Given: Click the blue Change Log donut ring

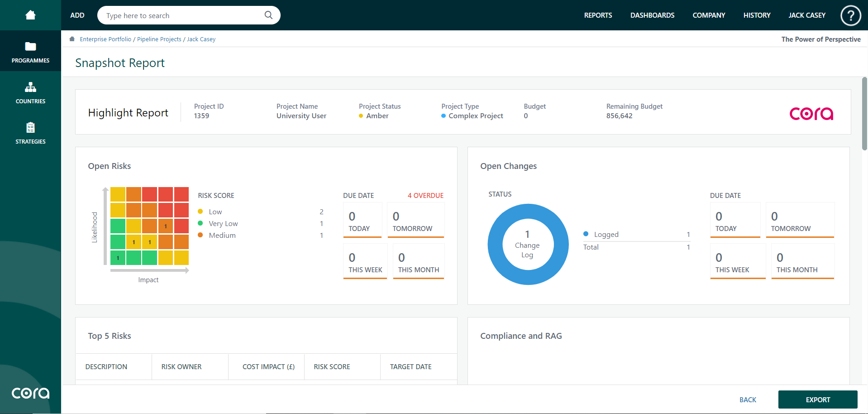Looking at the screenshot, I should tap(494, 245).
